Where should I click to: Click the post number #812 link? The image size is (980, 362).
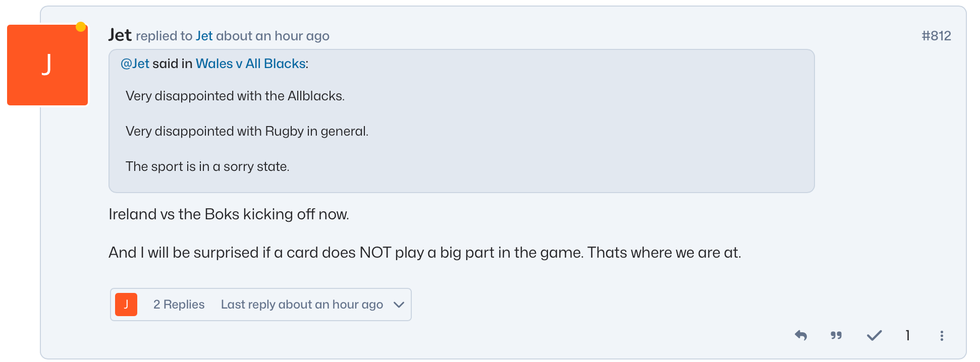tap(937, 35)
